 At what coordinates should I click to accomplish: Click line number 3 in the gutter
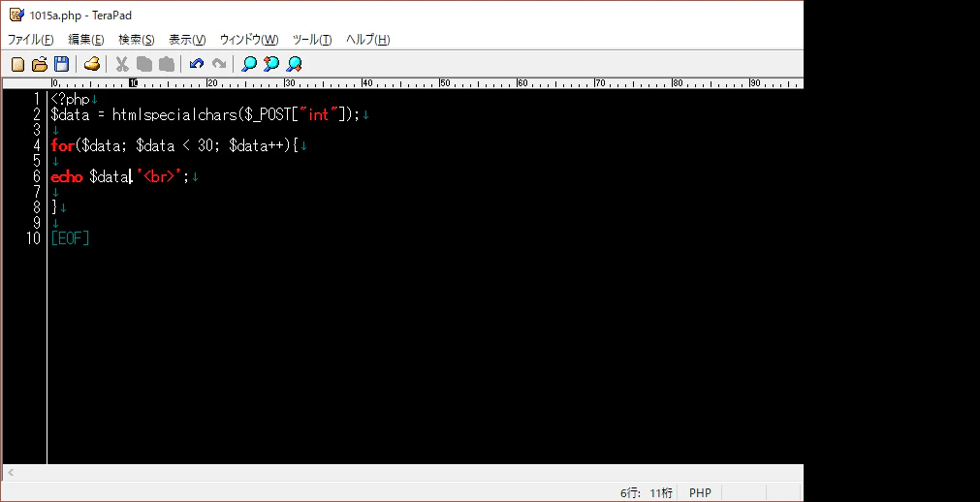click(x=37, y=130)
